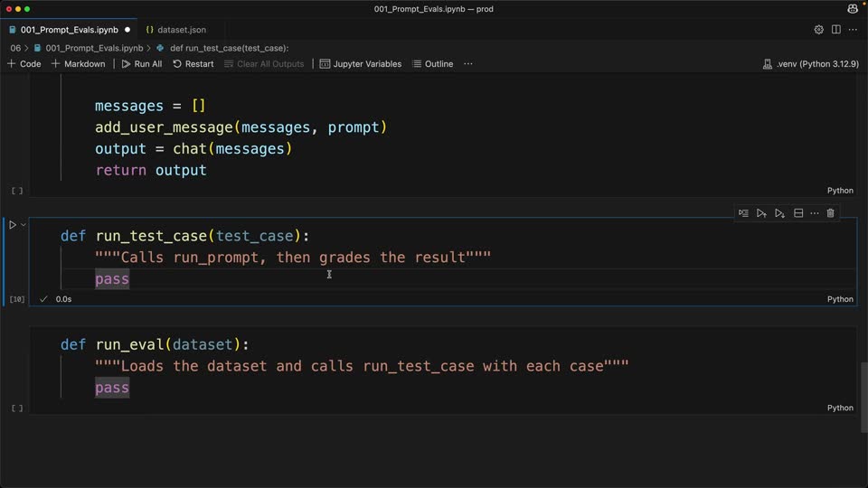The height and width of the screenshot is (488, 868).
Task: Switch to the 001_Prompt_Evals.ipynb tab
Action: [70, 30]
